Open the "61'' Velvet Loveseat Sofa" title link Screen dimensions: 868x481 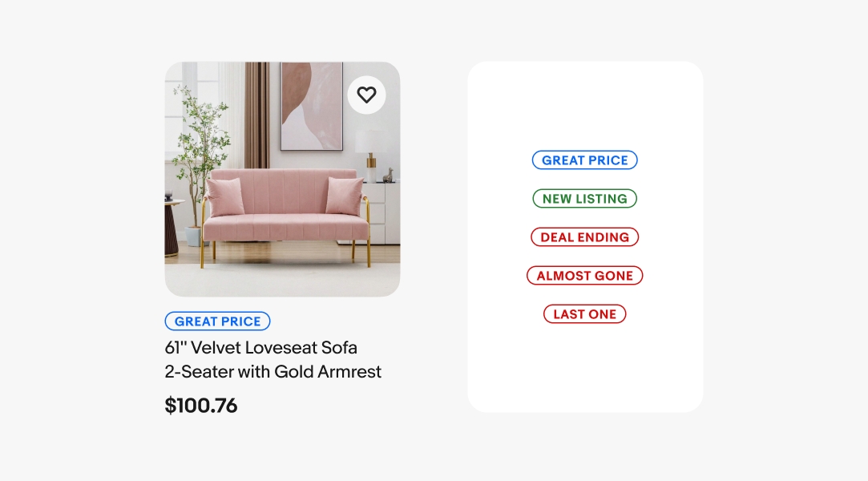[x=260, y=348]
